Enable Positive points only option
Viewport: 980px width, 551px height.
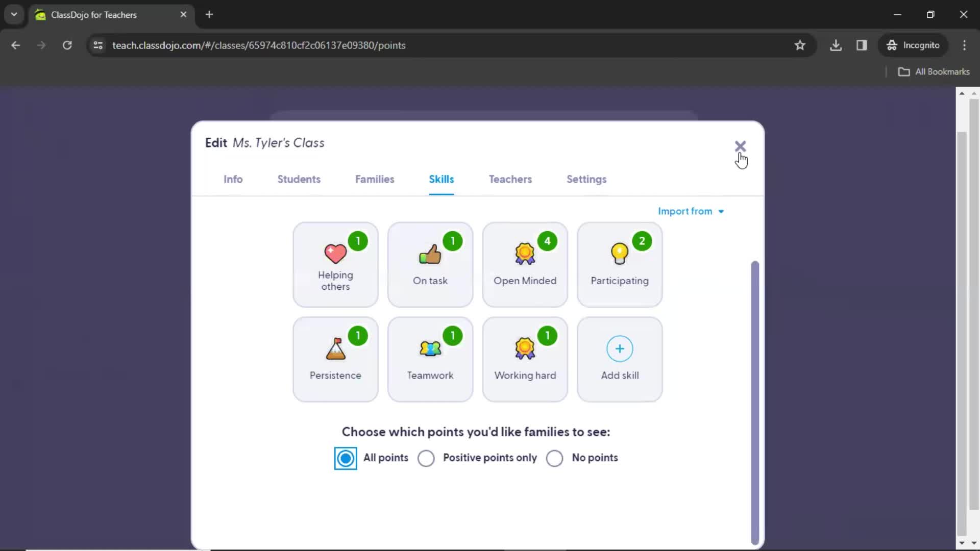pos(426,458)
